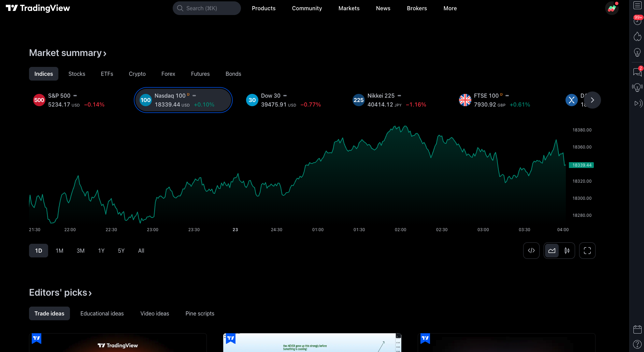Open the calendar icon in sidebar
Viewport: 644px width, 352px height.
(x=637, y=329)
